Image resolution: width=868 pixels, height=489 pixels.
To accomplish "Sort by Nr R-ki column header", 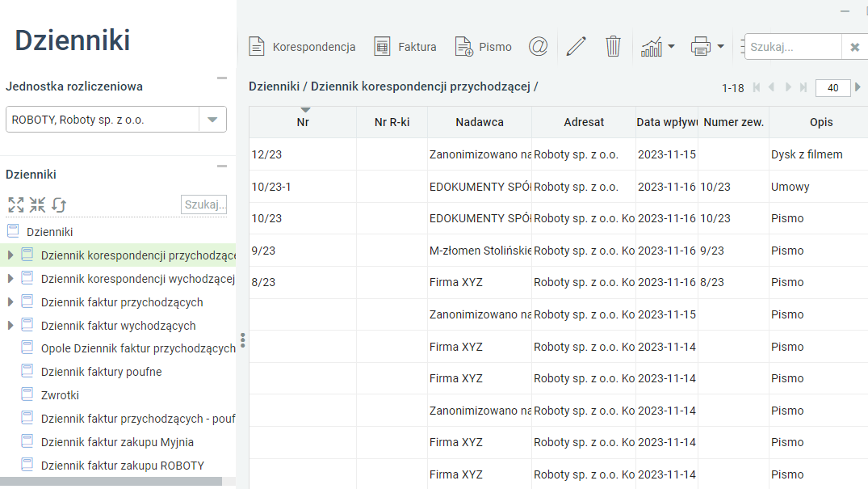I will (x=392, y=122).
